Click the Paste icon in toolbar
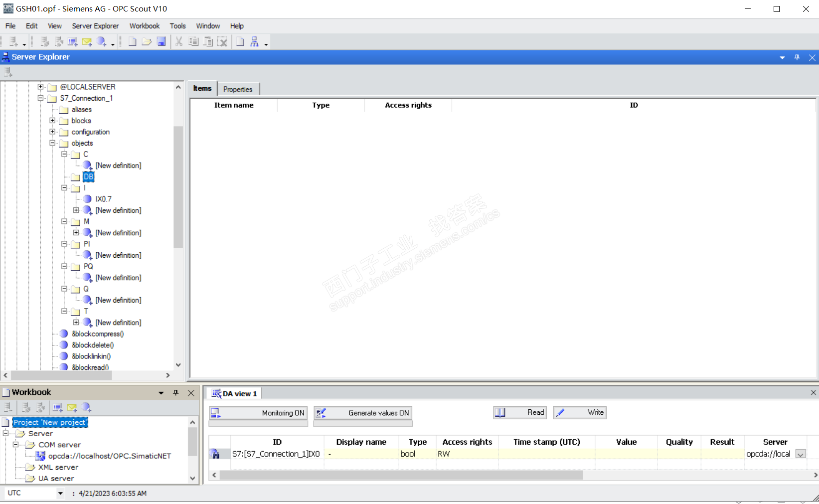The width and height of the screenshot is (819, 504). tap(208, 42)
